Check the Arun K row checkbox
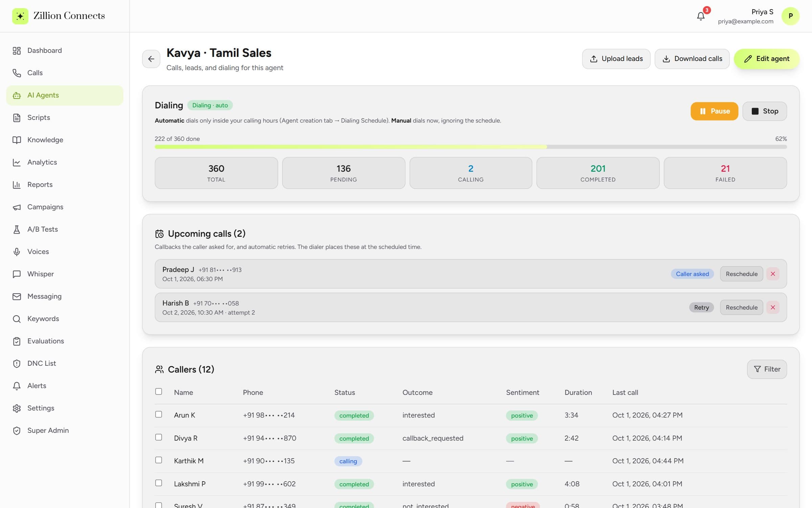 158,414
